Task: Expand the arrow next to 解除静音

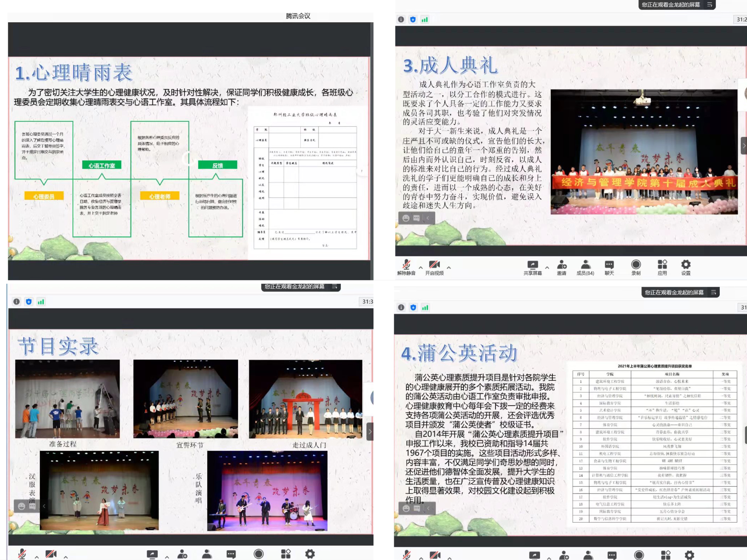Action: [x=421, y=268]
